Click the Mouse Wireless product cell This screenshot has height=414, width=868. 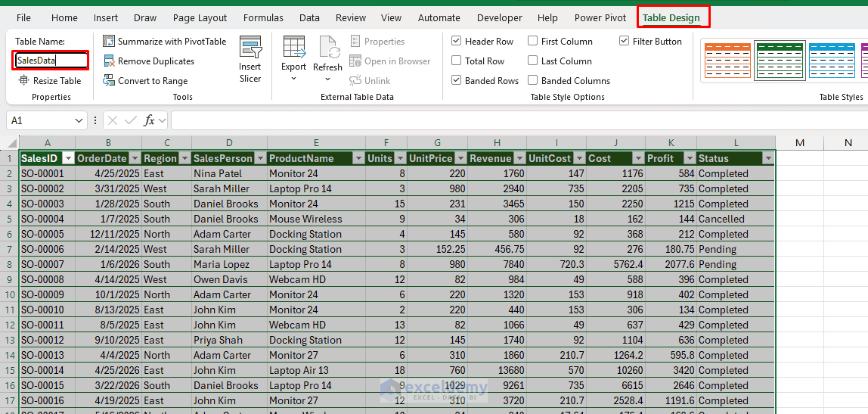coord(316,219)
